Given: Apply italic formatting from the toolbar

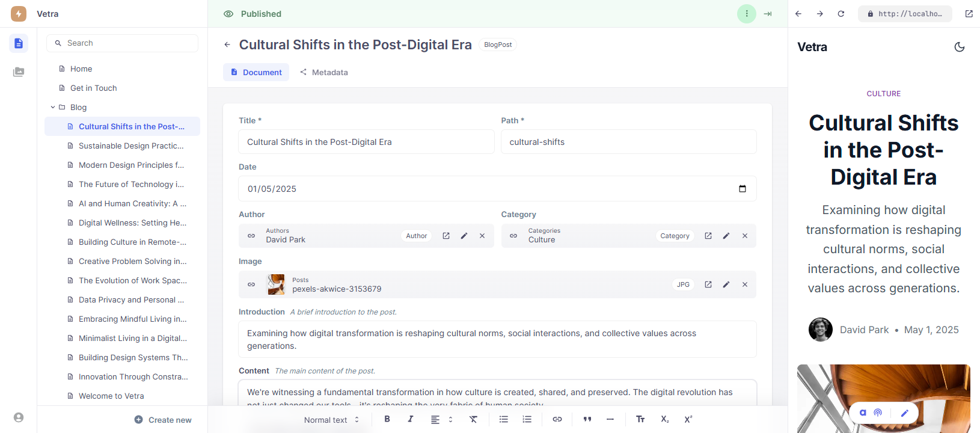Looking at the screenshot, I should (x=411, y=419).
